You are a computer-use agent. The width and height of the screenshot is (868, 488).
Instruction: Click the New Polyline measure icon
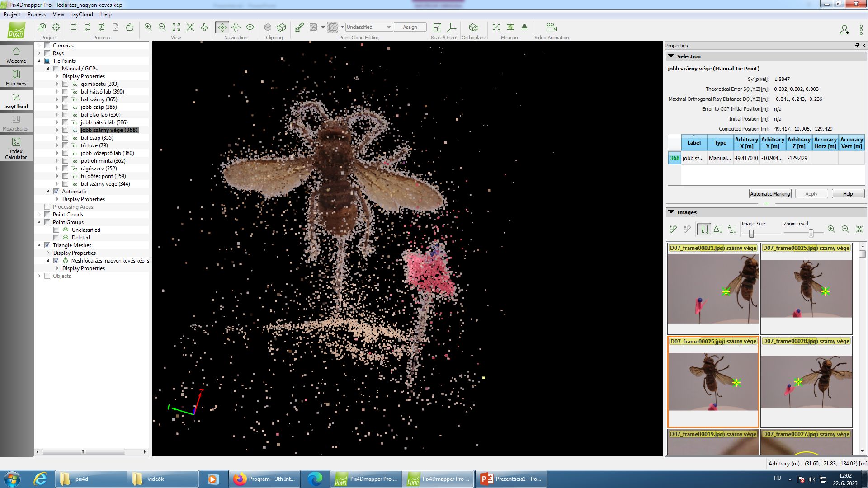tap(496, 27)
